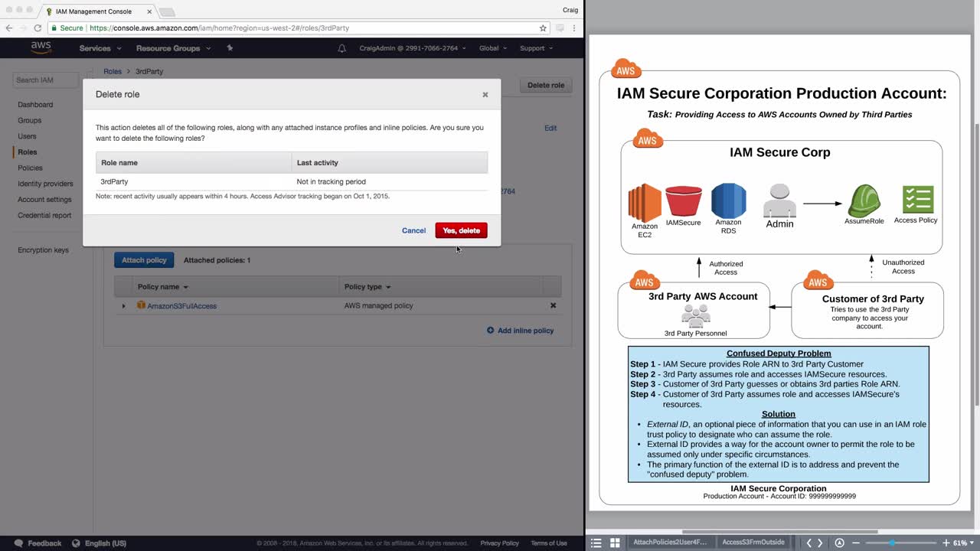
Task: Open Policies in IAM sidebar
Action: (31, 168)
